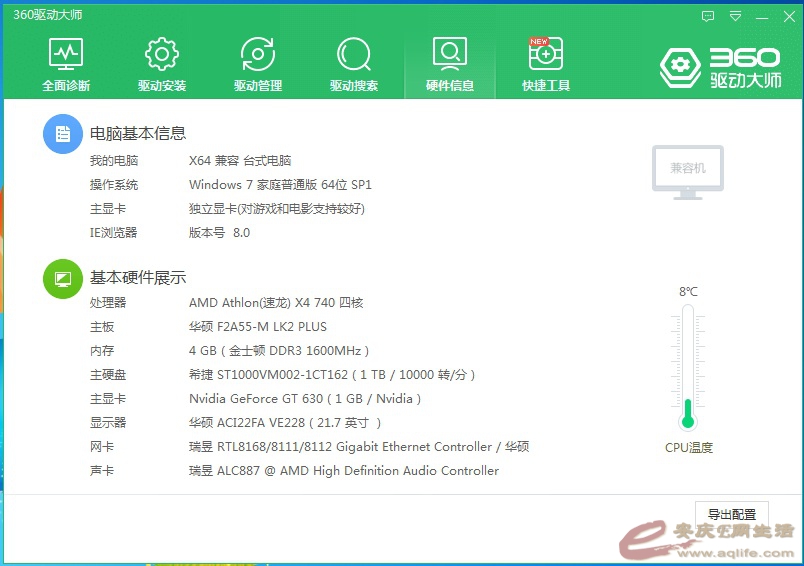The image size is (804, 566).
Task: Click the green 基本硬件展示 section icon
Action: (x=62, y=278)
